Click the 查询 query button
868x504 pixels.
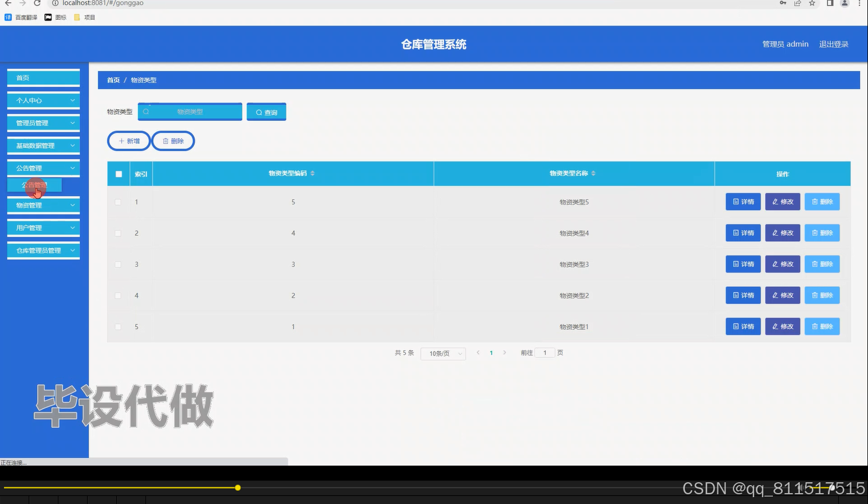tap(266, 112)
